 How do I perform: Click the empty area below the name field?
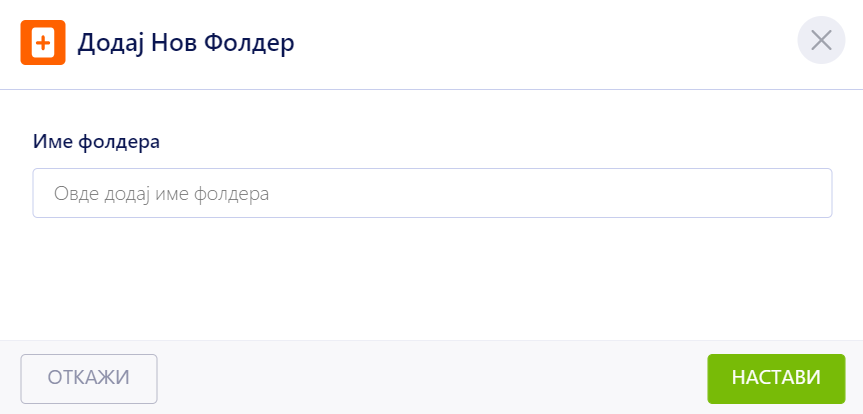point(432,278)
